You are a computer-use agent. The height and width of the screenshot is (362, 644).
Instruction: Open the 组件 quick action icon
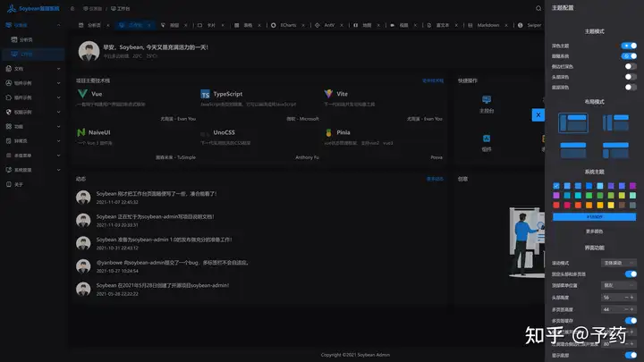coord(487,139)
